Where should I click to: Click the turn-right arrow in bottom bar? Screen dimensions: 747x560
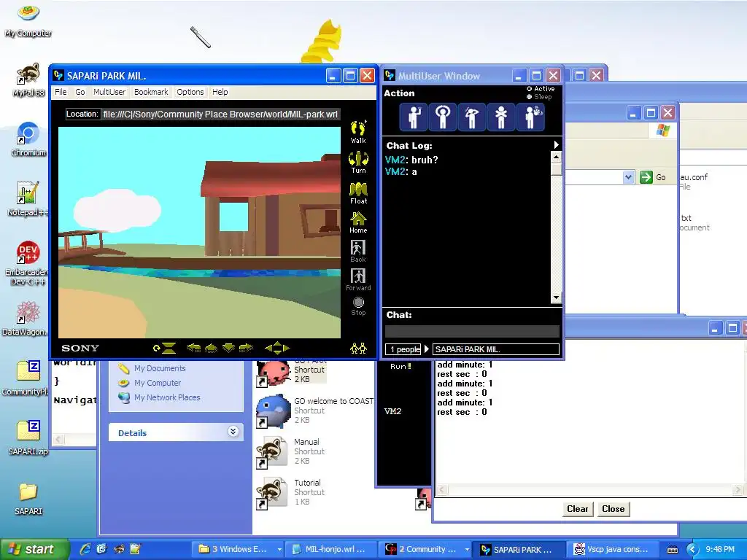click(x=246, y=348)
